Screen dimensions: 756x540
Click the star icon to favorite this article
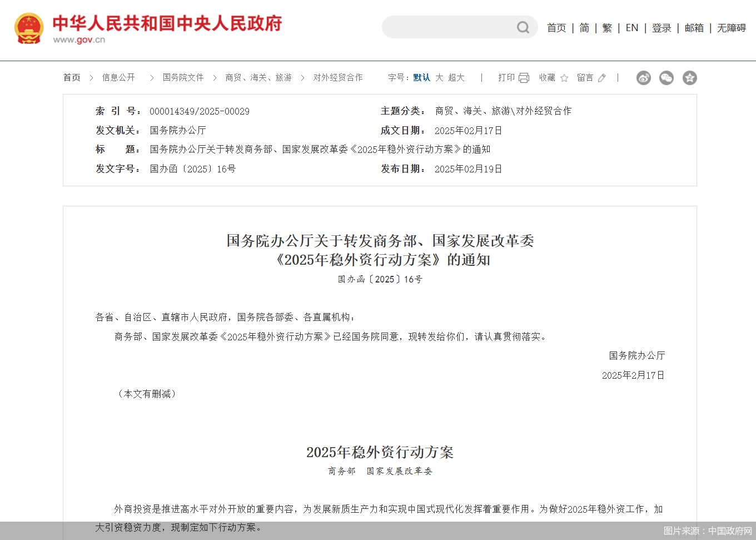[x=564, y=77]
